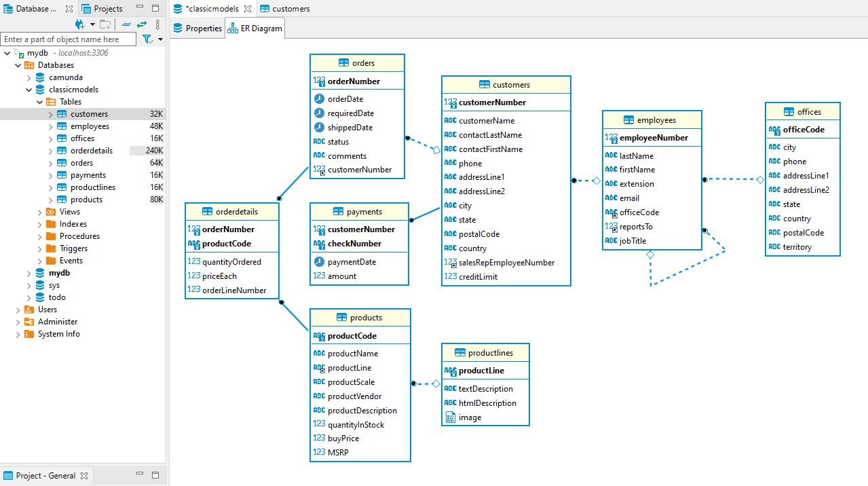Select the employees table in navigator
The image size is (868, 486).
[x=90, y=126]
